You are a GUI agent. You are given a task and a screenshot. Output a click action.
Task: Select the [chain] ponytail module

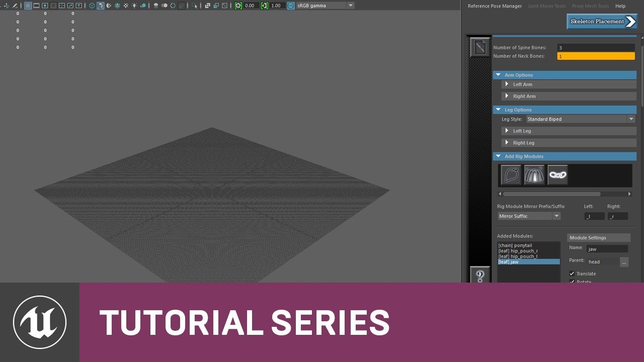point(528,245)
